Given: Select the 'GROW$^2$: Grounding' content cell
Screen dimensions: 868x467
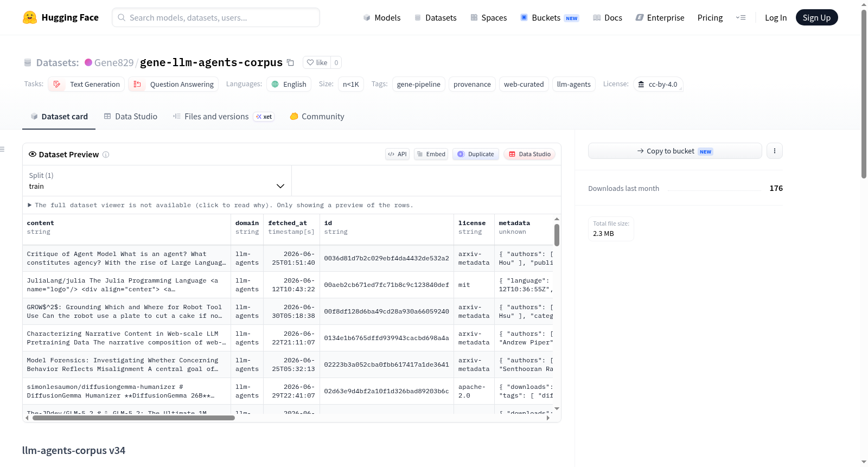Looking at the screenshot, I should [127, 311].
